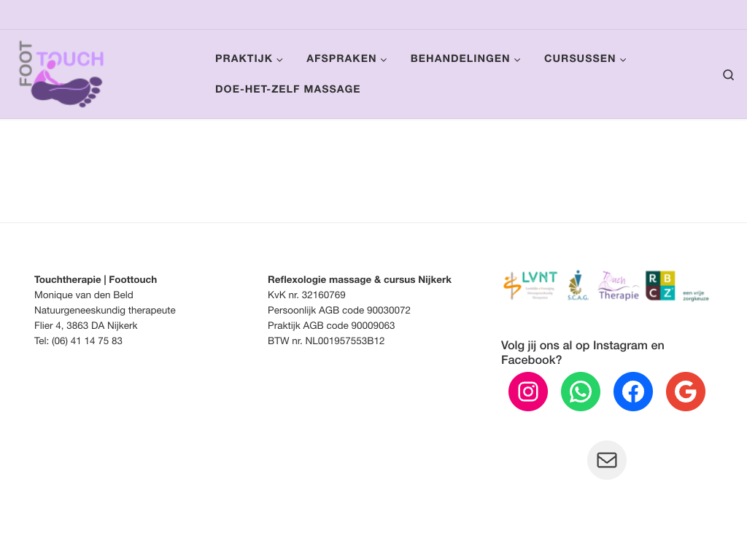Click the 'een vrije zorgkeuze' logo

(695, 295)
